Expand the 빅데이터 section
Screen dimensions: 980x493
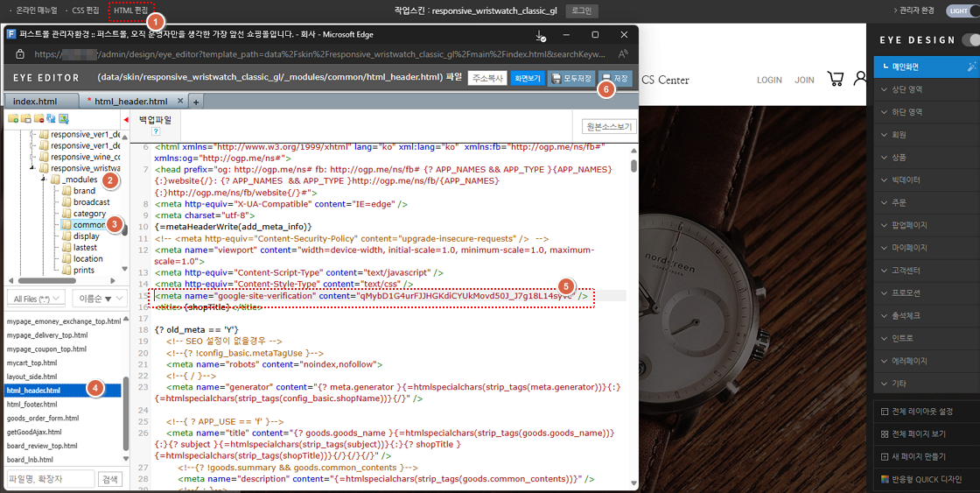[927, 180]
